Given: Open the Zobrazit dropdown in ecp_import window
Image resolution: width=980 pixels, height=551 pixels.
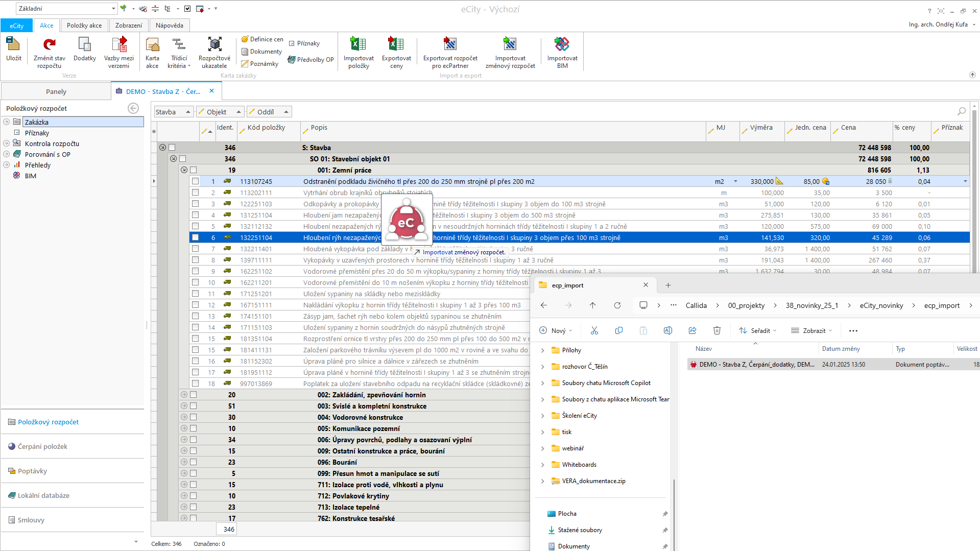Looking at the screenshot, I should click(x=811, y=331).
